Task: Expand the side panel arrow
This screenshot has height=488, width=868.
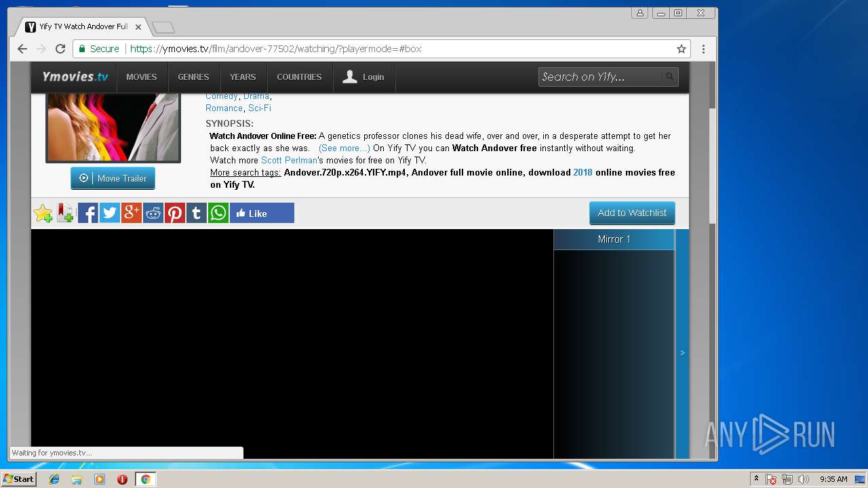Action: click(682, 352)
